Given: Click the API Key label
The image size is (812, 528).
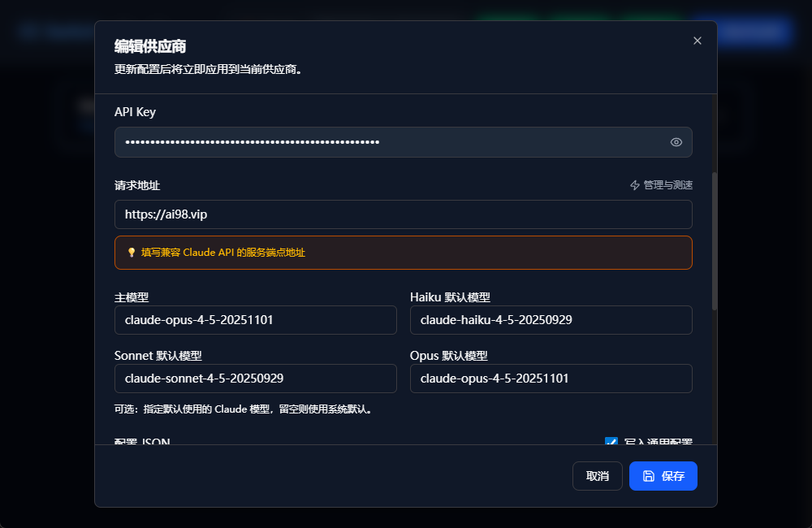Looking at the screenshot, I should 135,111.
